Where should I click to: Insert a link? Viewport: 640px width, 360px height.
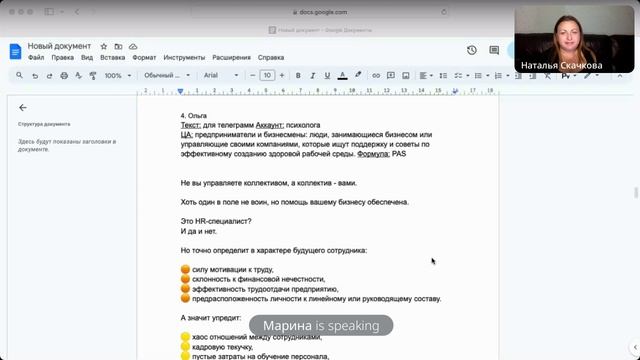[x=376, y=76]
